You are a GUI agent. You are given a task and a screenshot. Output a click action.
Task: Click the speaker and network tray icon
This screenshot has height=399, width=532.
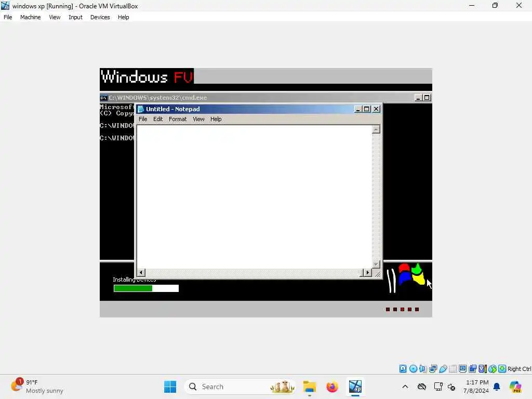coord(451,387)
